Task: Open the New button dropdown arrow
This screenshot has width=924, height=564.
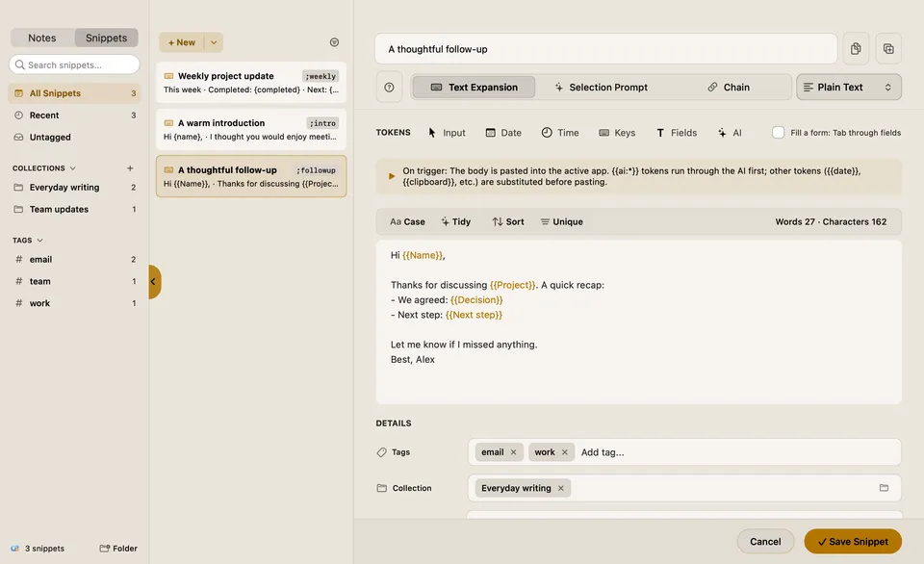Action: click(214, 42)
